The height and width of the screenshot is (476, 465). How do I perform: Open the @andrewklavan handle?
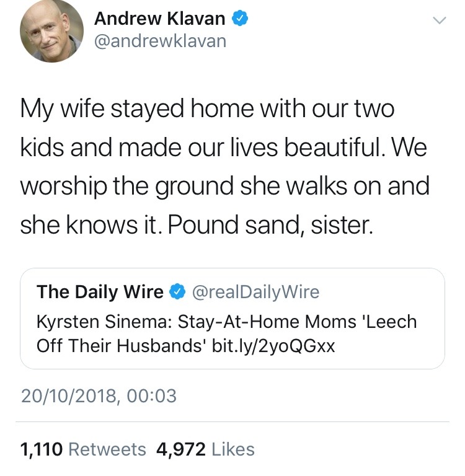pos(160,42)
